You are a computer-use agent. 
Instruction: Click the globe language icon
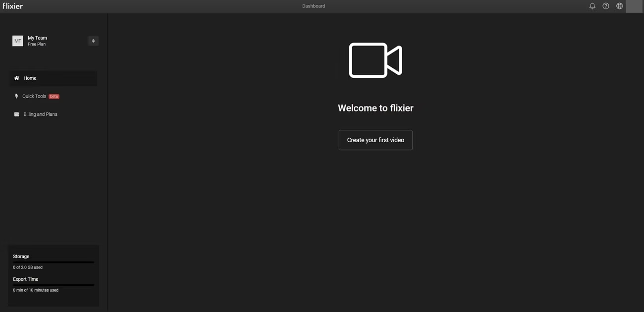(619, 5)
